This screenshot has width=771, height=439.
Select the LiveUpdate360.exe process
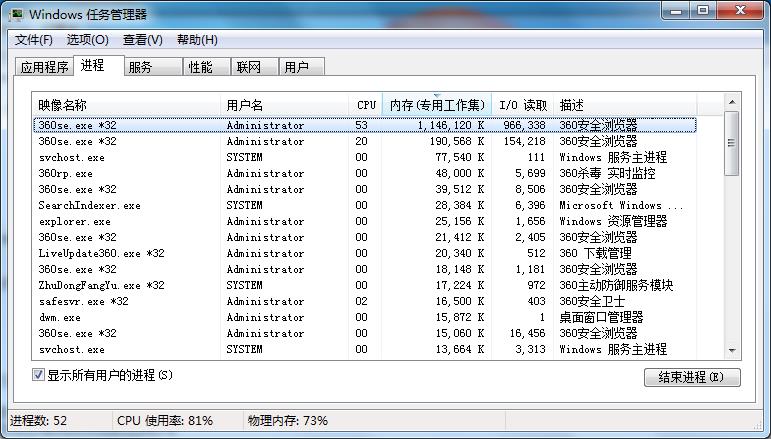pos(365,253)
